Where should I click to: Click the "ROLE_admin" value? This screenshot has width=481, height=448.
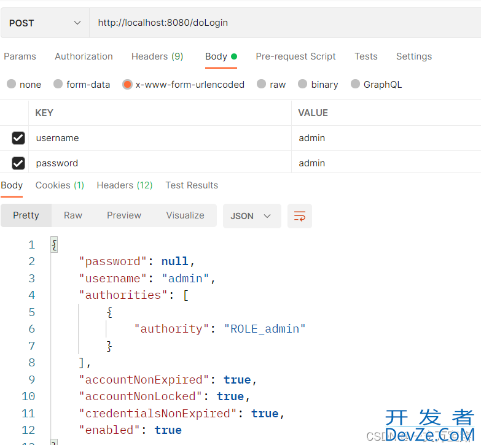[x=265, y=329]
